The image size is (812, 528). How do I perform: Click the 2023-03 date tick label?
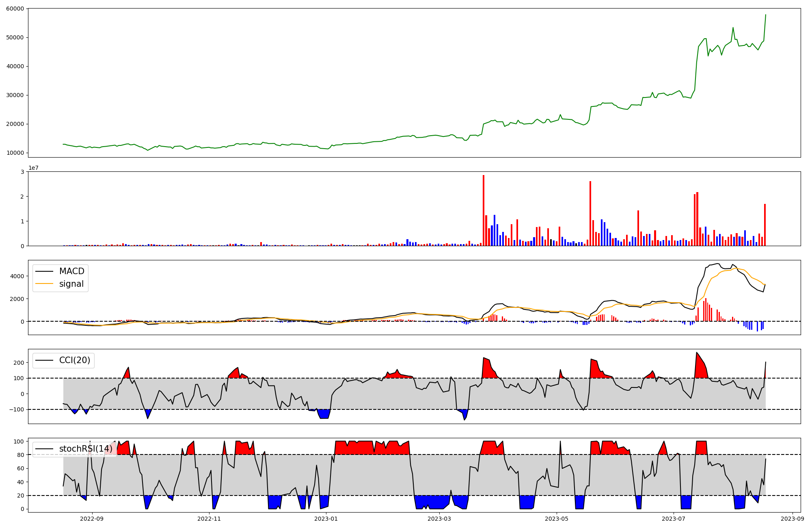point(439,519)
